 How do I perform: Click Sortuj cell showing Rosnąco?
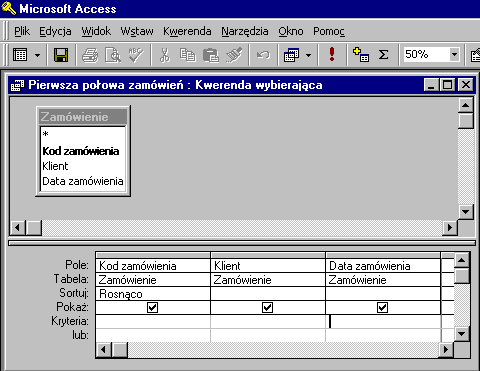point(153,294)
